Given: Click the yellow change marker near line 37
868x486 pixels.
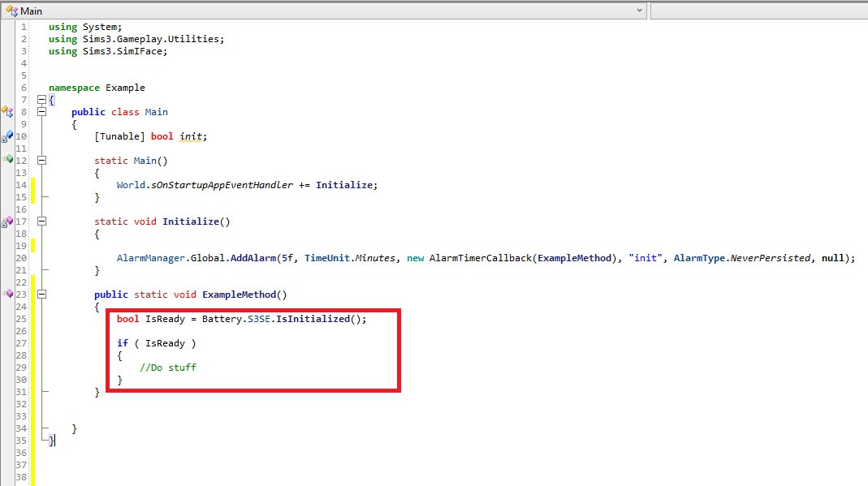Looking at the screenshot, I should [33, 465].
